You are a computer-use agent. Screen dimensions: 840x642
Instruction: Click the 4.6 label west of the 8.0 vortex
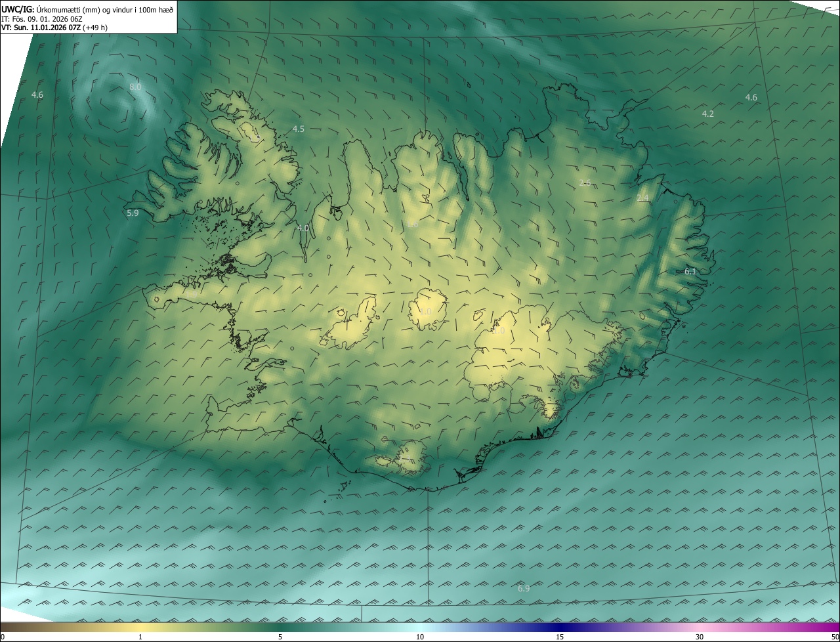click(37, 95)
